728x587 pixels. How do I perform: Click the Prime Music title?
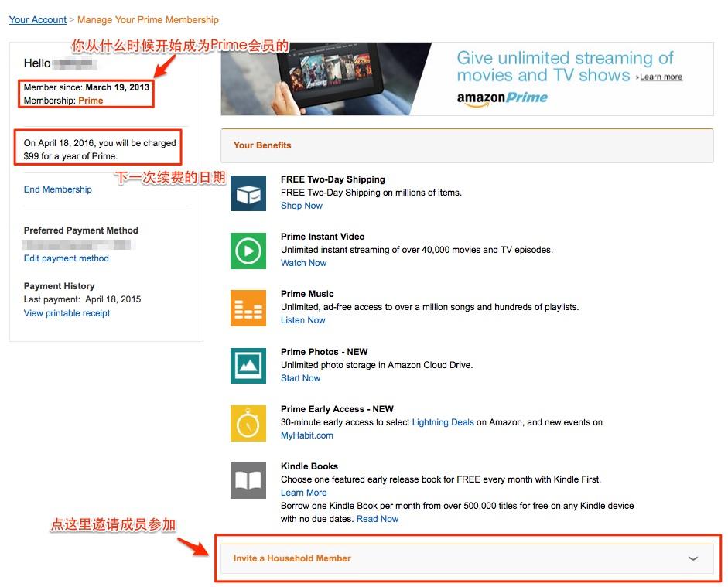[307, 294]
